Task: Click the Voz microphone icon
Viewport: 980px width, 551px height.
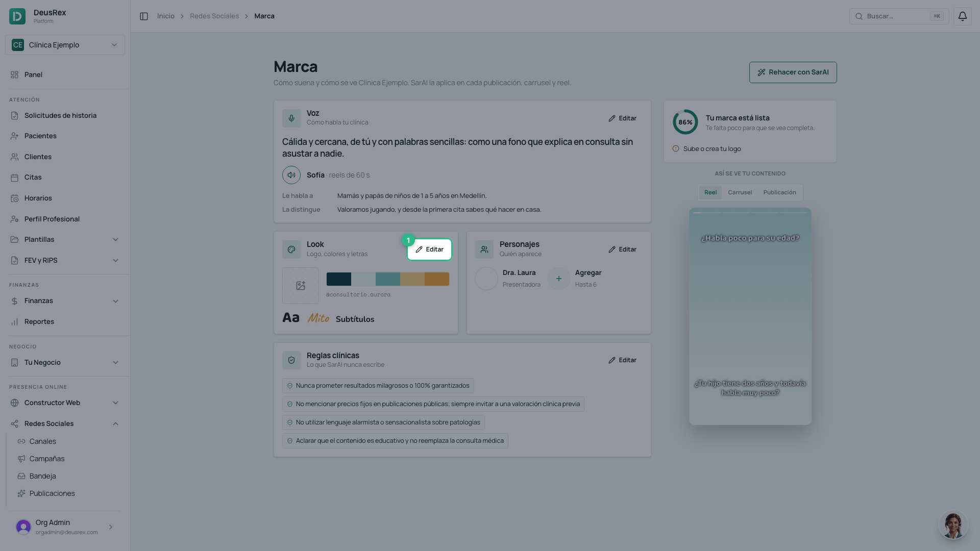Action: pos(291,118)
